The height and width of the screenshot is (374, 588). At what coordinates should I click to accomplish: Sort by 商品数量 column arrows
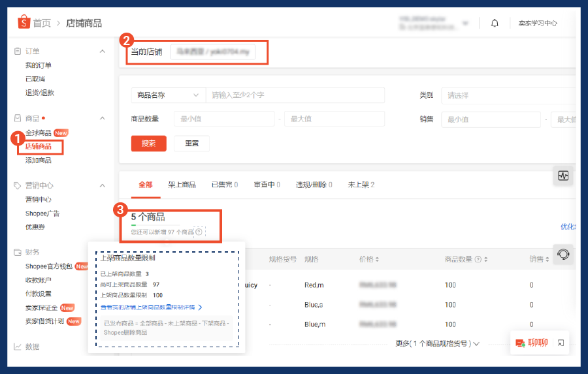click(486, 259)
